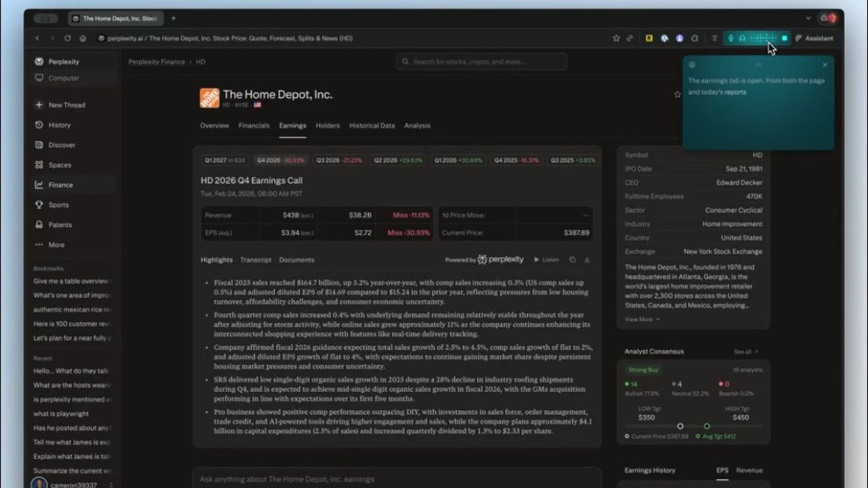Focus the stocks and crypto search field
868x488 pixels.
pyautogui.click(x=481, y=61)
